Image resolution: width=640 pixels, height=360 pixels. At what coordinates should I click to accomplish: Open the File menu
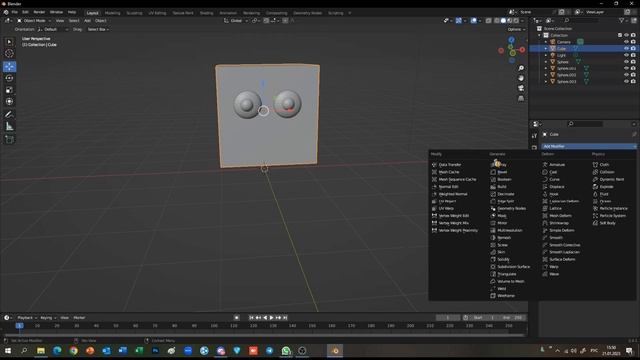[x=15, y=12]
